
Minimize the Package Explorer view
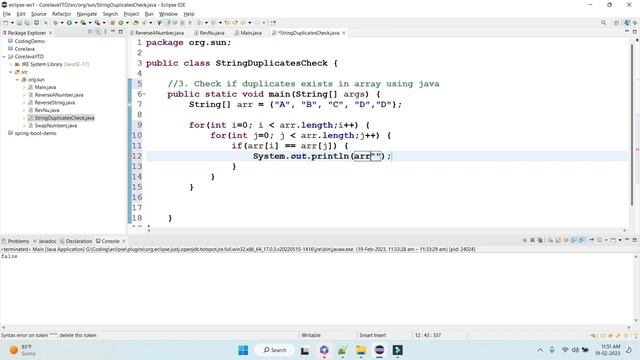pos(113,32)
